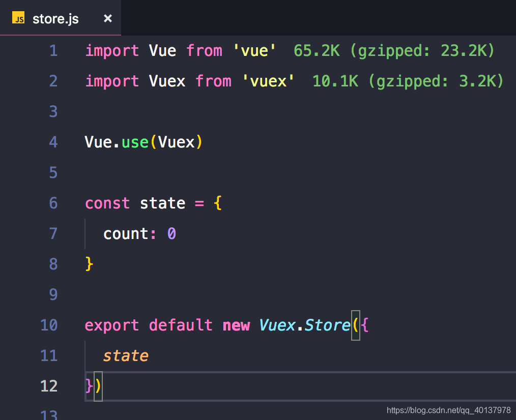Click the 'state' variable name on line 6

click(x=163, y=203)
